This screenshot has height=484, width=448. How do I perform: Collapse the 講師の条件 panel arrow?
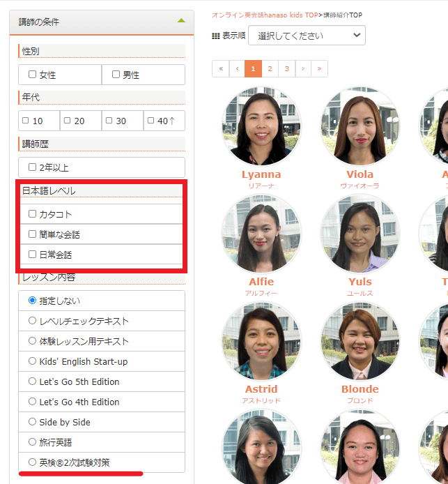click(181, 21)
